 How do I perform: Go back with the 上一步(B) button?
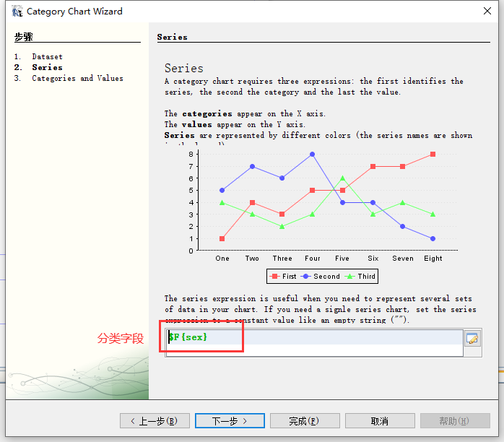[x=155, y=421]
